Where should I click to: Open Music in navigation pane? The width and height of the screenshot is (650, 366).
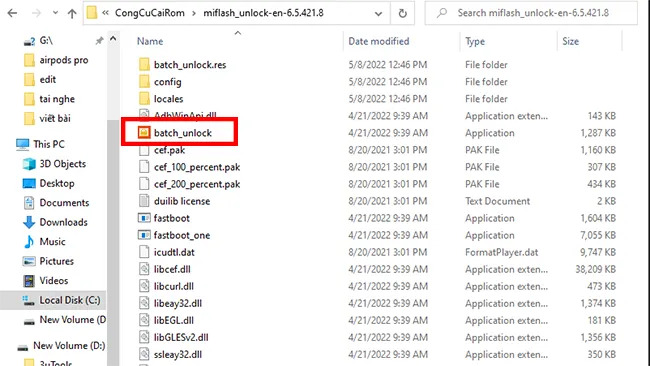coord(52,242)
